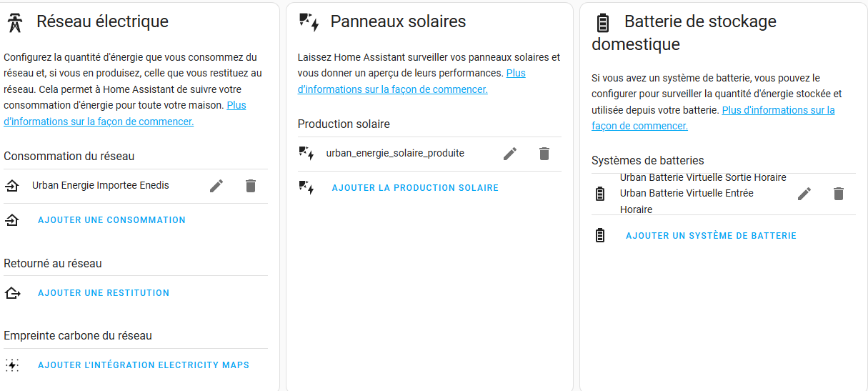Image resolution: width=868 pixels, height=391 pixels.
Task: Edit the Urban Batterie Virtuelle battery system
Action: [x=804, y=194]
